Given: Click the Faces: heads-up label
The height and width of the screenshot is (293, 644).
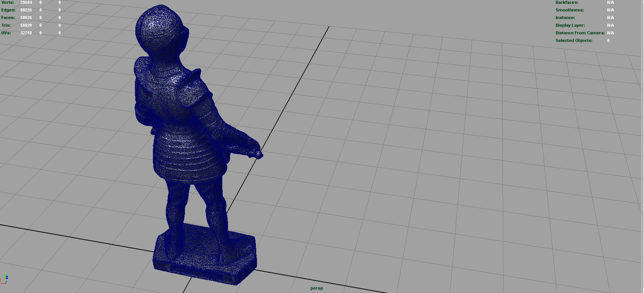Looking at the screenshot, I should 8,18.
